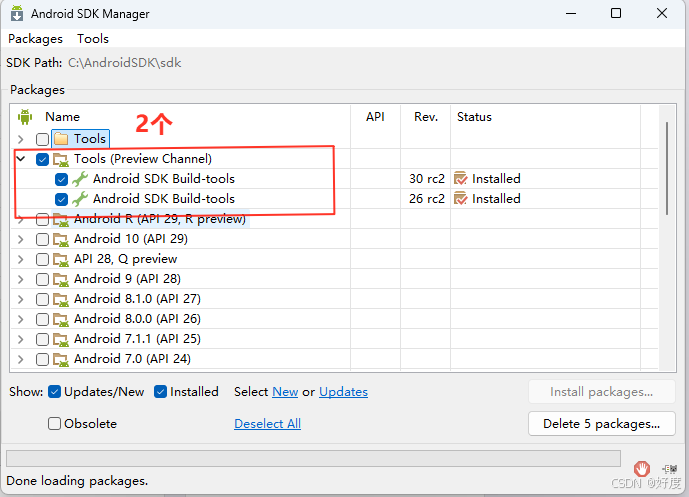Uncheck Build-tools 30 rc2 checkbox
The image size is (689, 497).
(x=62, y=179)
